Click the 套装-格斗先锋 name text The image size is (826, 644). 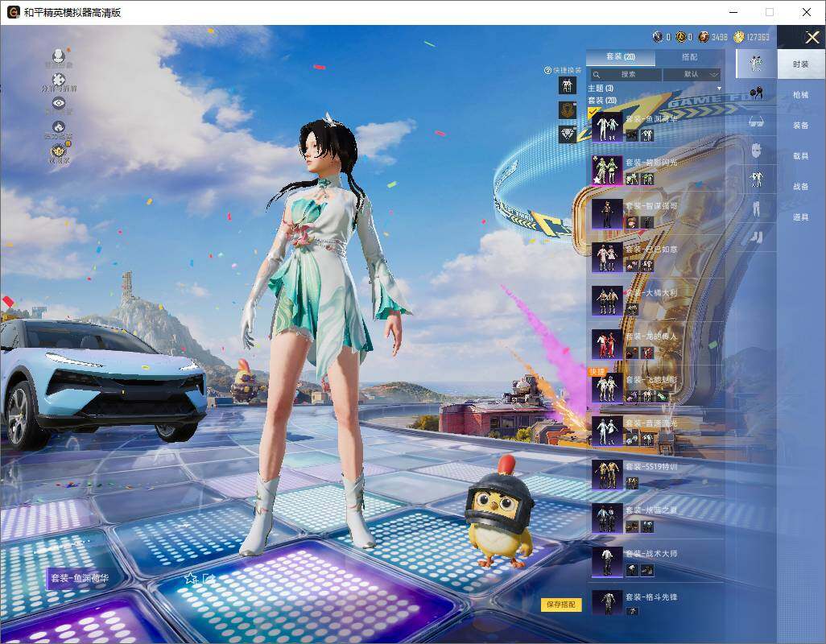tap(651, 597)
